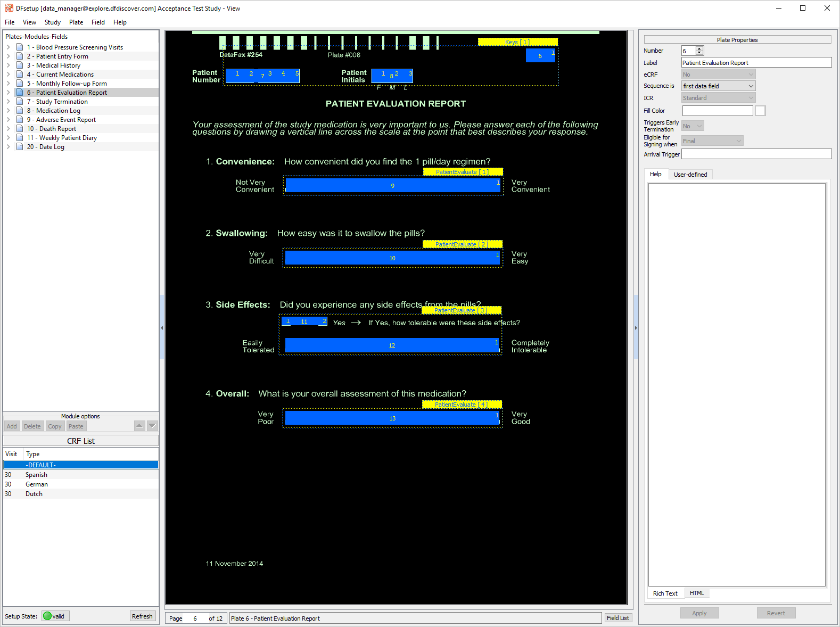840x627 pixels.
Task: Click the Date Log plate page icon
Action: (x=20, y=147)
